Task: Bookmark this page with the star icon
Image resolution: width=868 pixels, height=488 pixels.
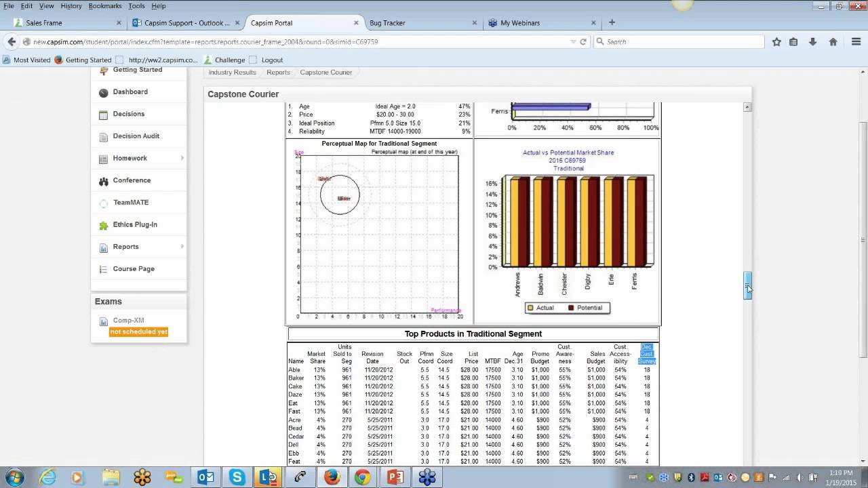Action: (776, 41)
